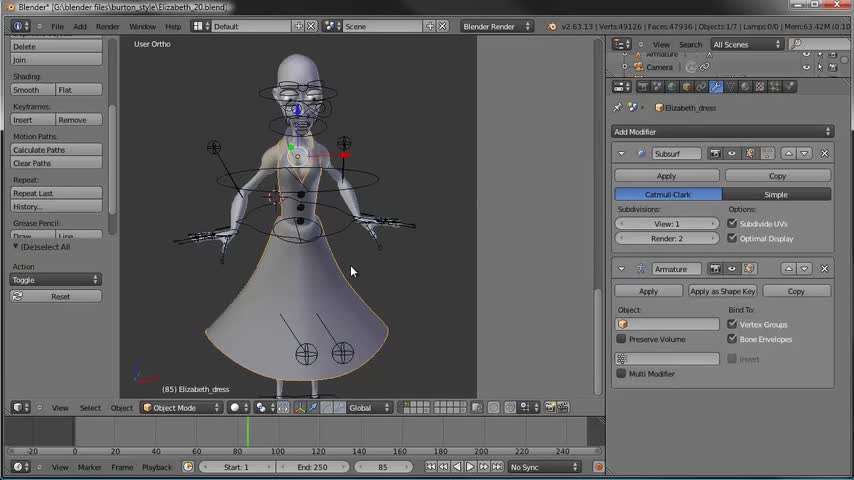Open the Add Modifier dropdown

point(721,132)
